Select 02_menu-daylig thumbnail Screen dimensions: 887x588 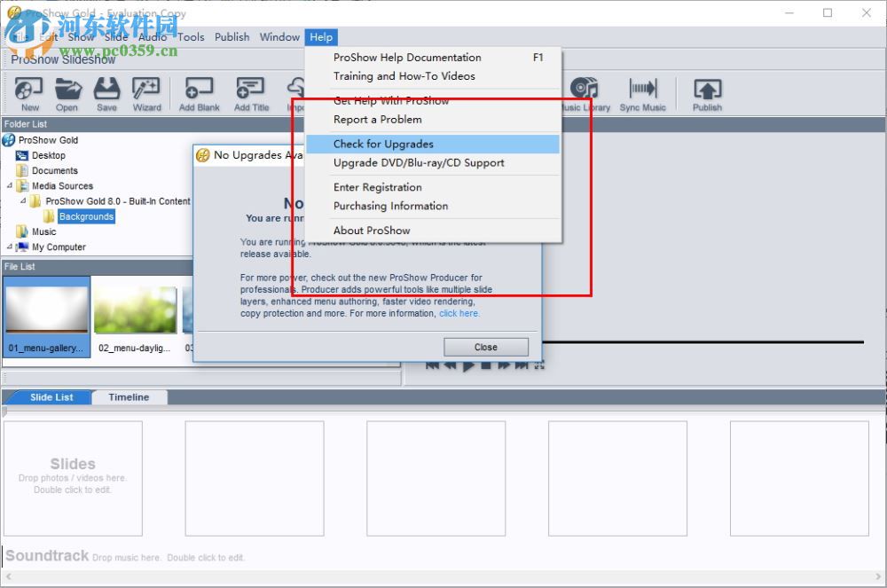(135, 319)
